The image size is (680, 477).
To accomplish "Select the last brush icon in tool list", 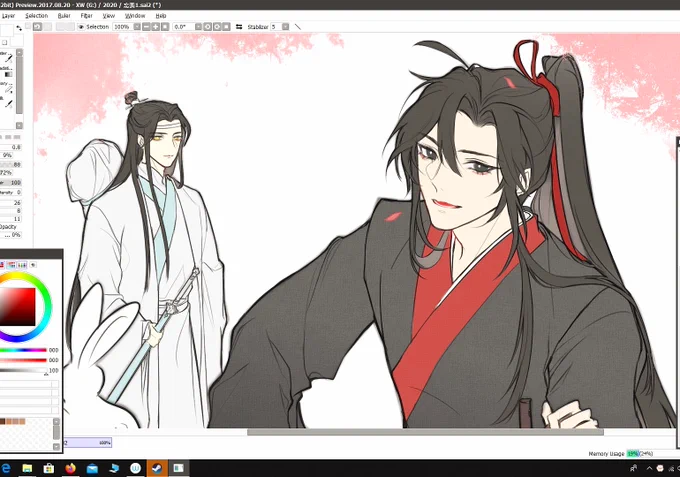I will click(9, 105).
